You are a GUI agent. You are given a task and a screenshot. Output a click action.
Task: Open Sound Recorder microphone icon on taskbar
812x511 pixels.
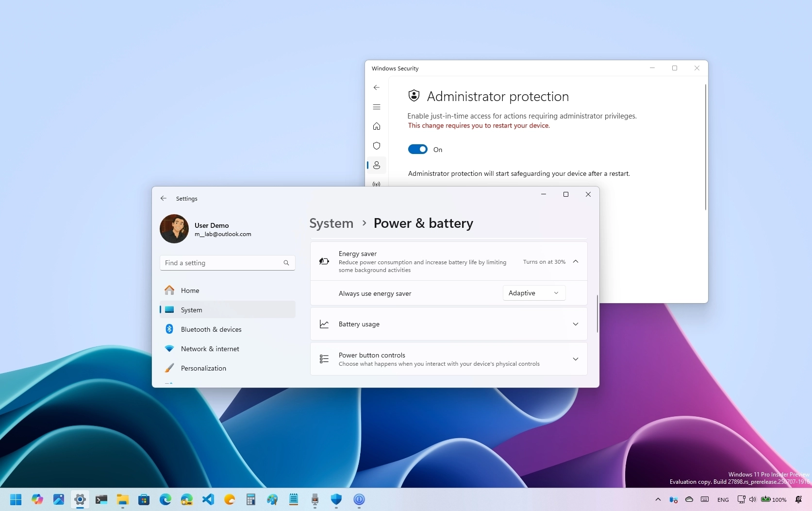tap(315, 499)
